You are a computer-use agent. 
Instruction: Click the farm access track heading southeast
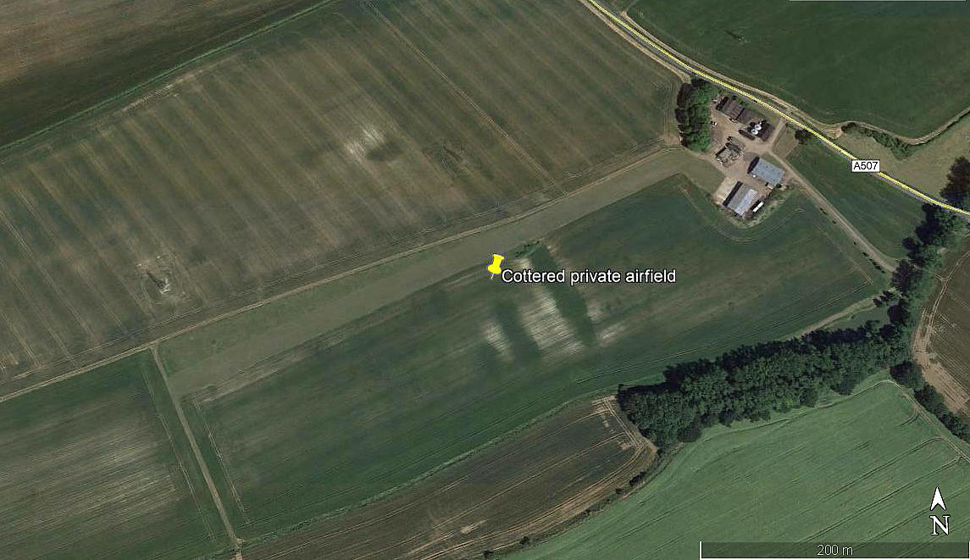pos(835,213)
